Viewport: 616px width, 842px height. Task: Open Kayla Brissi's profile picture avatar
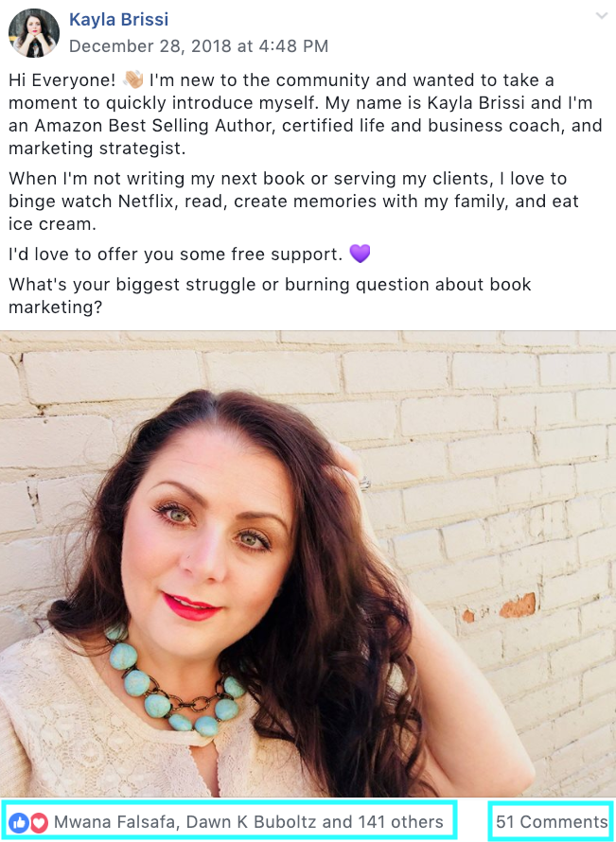33,33
